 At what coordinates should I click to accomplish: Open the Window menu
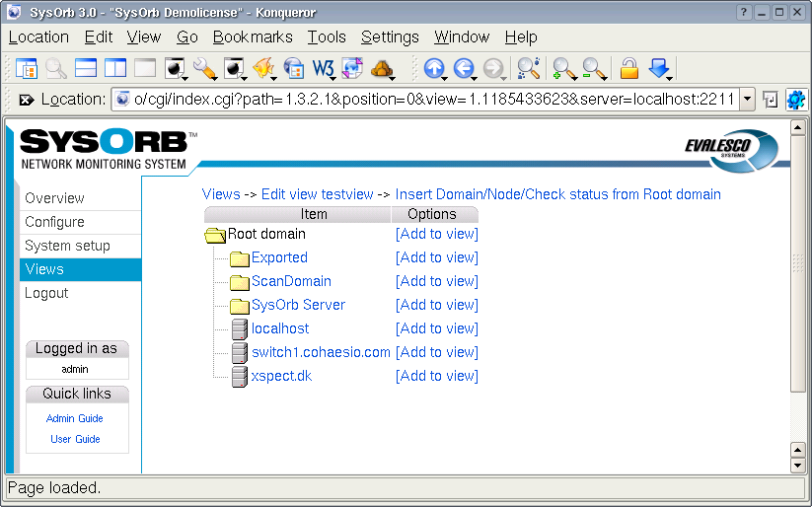coord(462,37)
